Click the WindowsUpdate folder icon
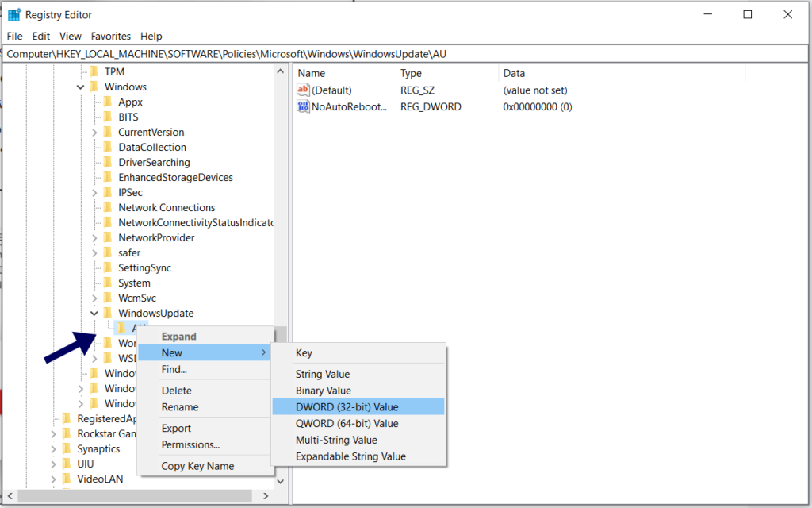The image size is (812, 508). 109,313
